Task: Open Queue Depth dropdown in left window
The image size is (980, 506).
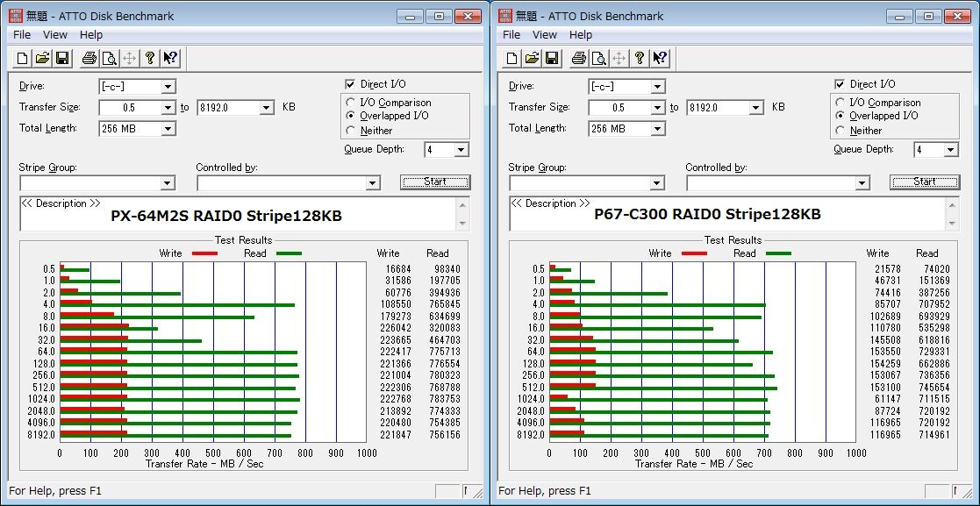Action: [461, 150]
